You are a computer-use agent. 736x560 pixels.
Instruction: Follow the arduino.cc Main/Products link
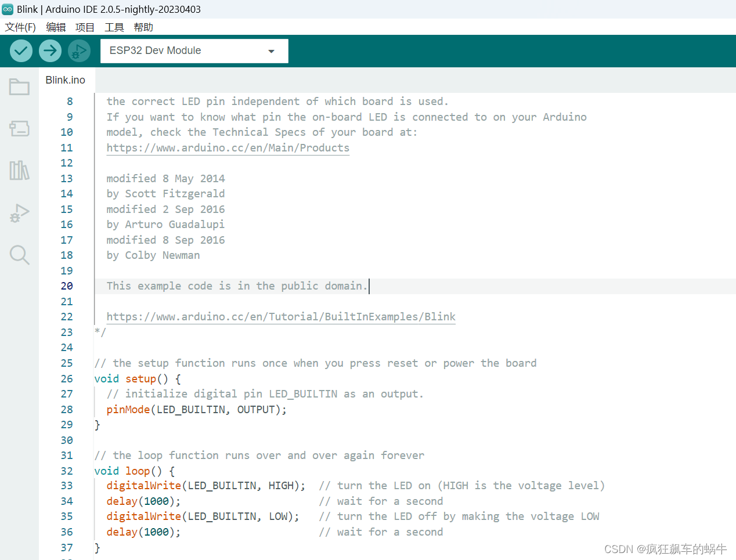pyautogui.click(x=228, y=148)
